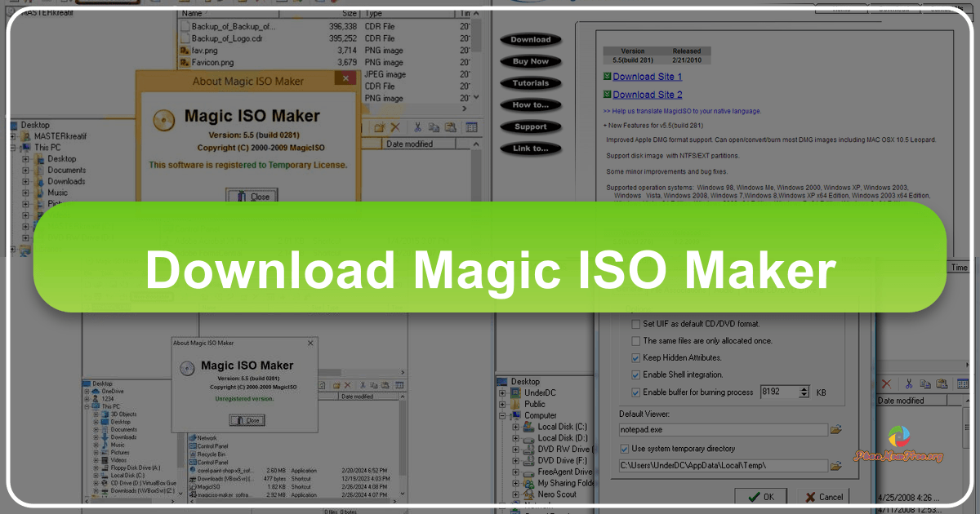Uncheck Keep Hidden Attributes
Viewport: 980px width, 514px height.
pos(635,357)
